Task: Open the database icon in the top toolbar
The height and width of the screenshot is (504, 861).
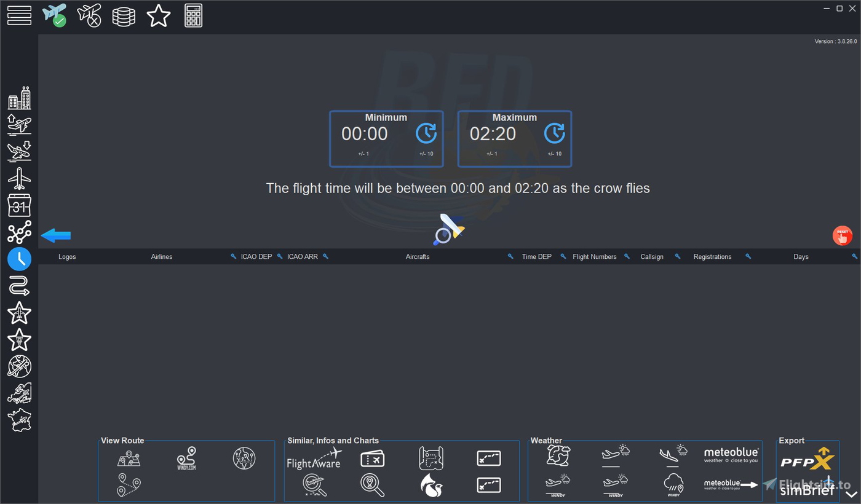Action: click(124, 15)
